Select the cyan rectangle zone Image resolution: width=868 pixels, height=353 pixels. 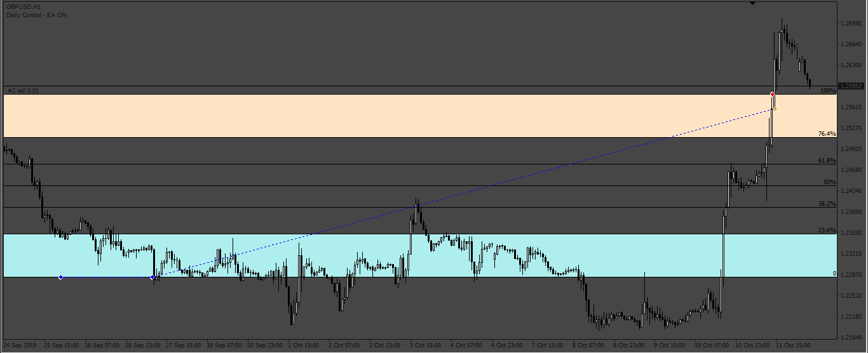[419, 255]
